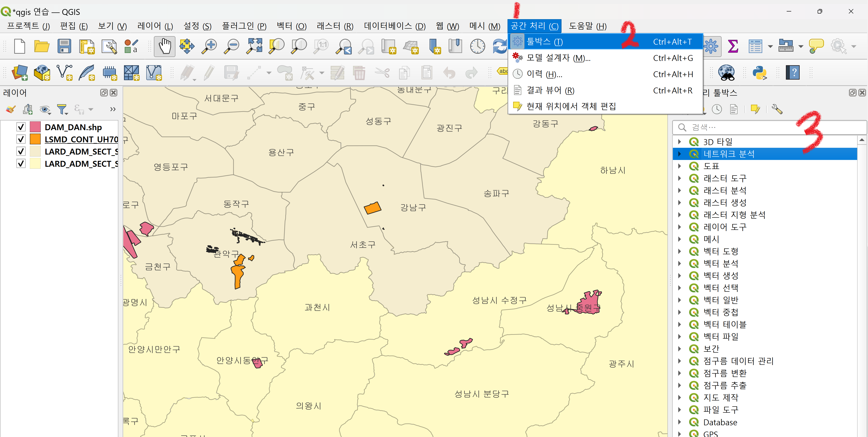This screenshot has width=868, height=437.
Task: Expand the 벡터 중첩 toolbox group
Action: point(679,312)
